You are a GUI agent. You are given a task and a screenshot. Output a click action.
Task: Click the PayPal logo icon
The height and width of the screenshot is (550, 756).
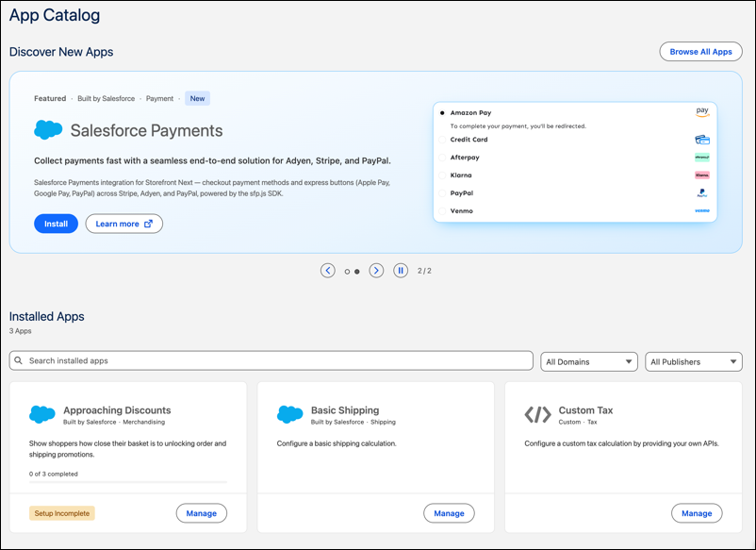tap(702, 193)
